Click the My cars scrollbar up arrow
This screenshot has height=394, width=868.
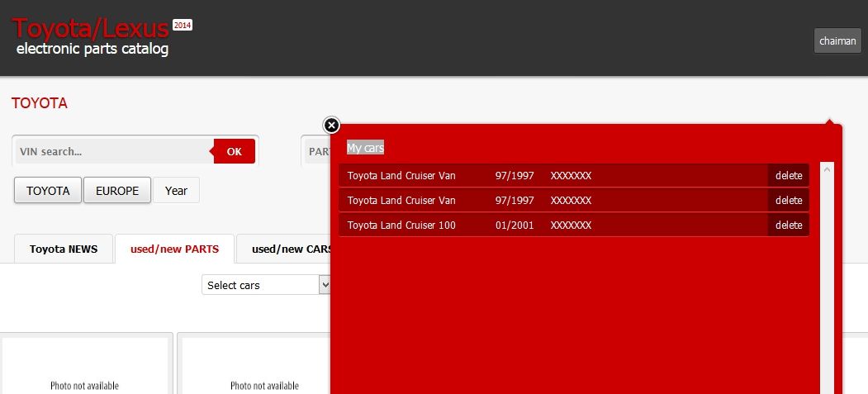coord(828,169)
